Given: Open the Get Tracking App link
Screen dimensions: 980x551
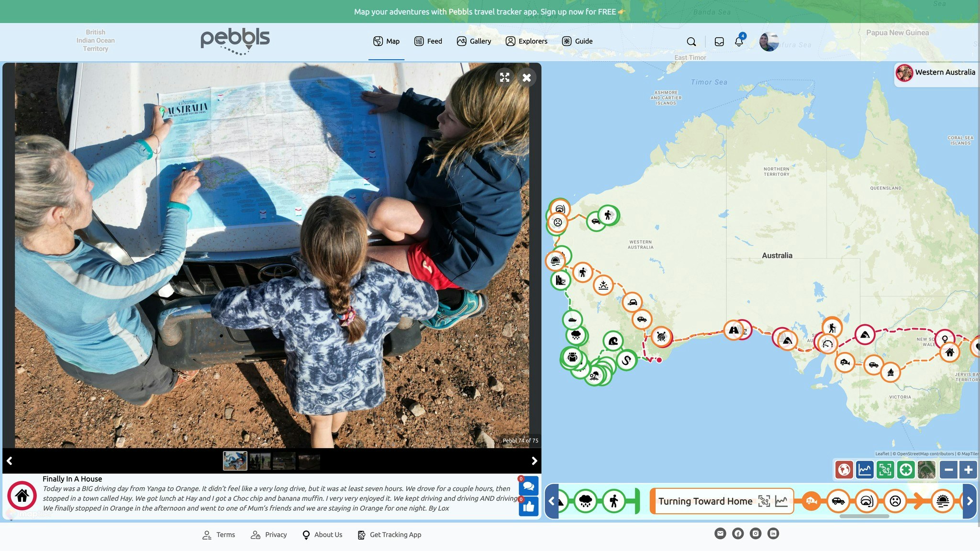Looking at the screenshot, I should coord(389,535).
